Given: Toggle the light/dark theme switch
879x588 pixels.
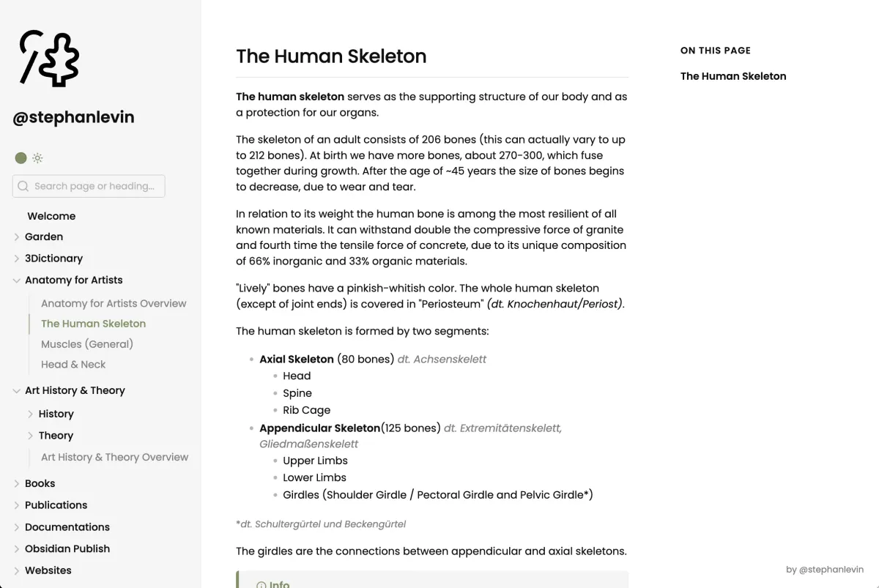Looking at the screenshot, I should [29, 157].
